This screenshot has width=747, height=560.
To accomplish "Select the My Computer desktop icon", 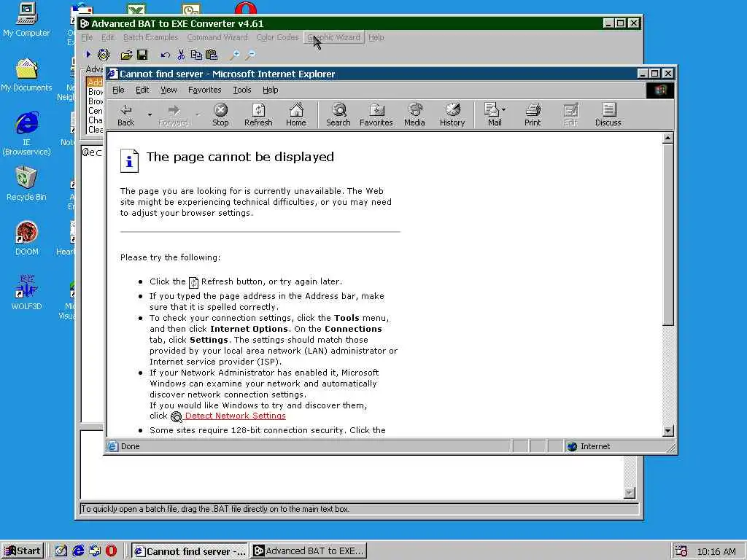I will point(26,20).
